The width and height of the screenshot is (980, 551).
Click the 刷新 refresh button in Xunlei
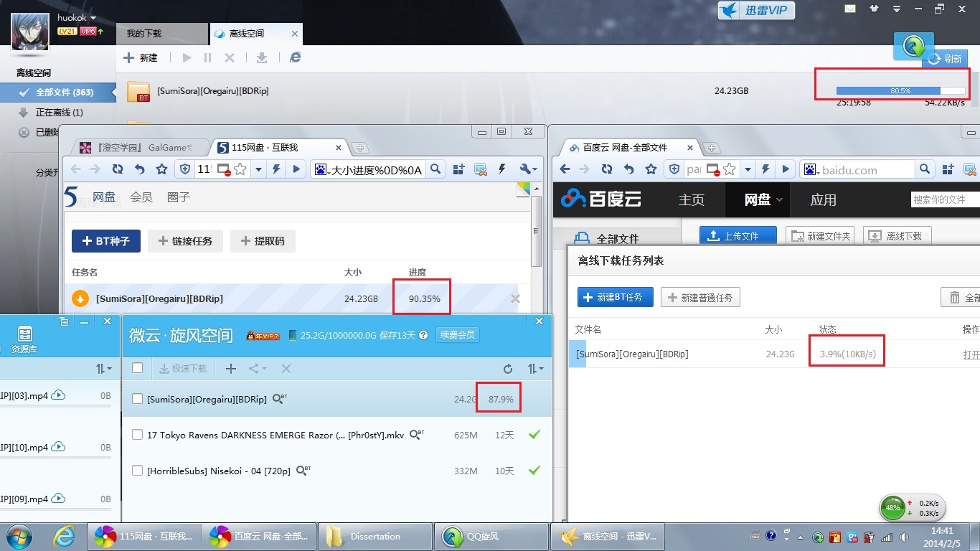[x=946, y=59]
